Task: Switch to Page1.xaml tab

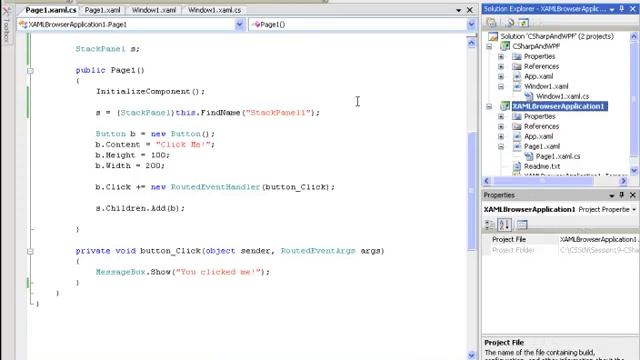Action: pos(102,10)
